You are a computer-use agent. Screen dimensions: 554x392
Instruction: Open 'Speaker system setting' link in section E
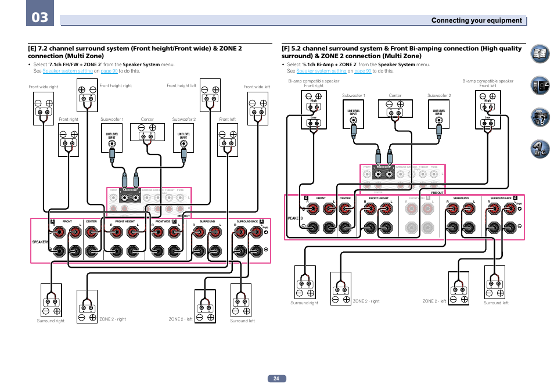[x=67, y=71]
